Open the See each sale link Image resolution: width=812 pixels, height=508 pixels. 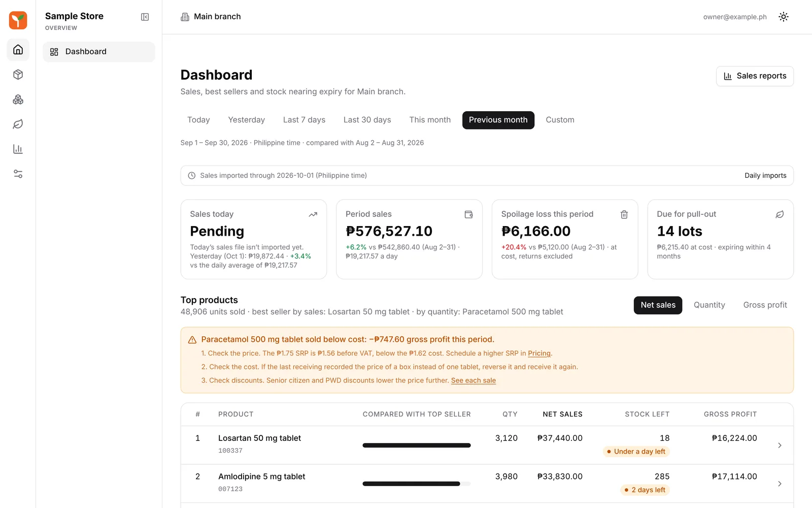(x=473, y=380)
